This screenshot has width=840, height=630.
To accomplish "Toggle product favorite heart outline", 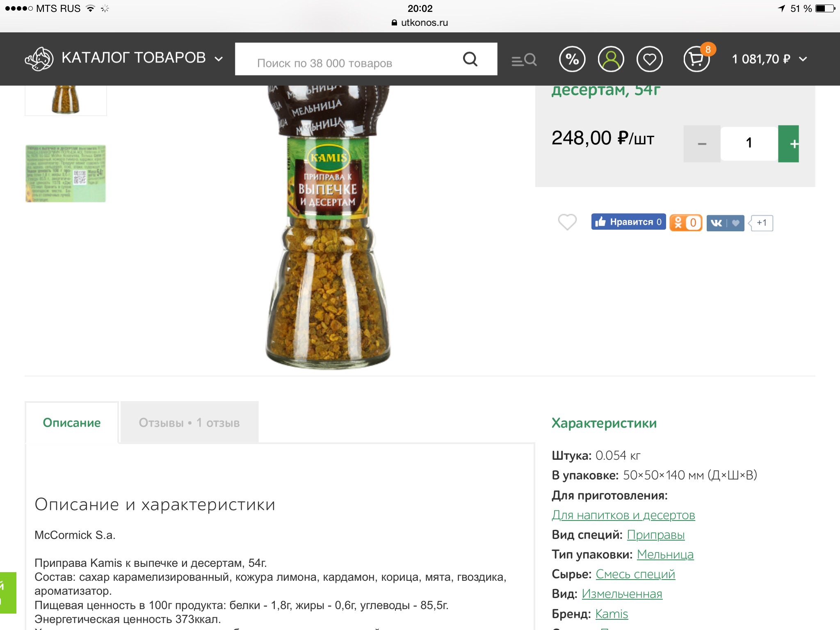I will 567,222.
